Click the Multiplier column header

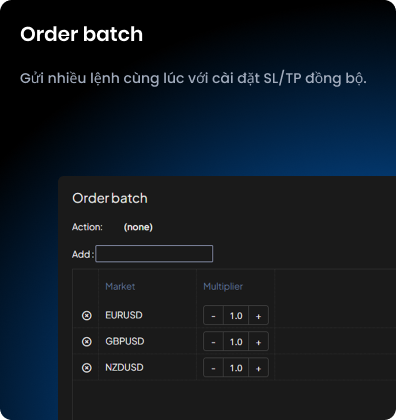tap(223, 286)
